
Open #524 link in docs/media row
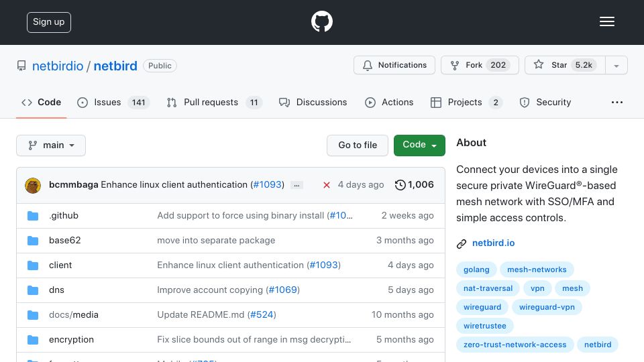coord(262,315)
